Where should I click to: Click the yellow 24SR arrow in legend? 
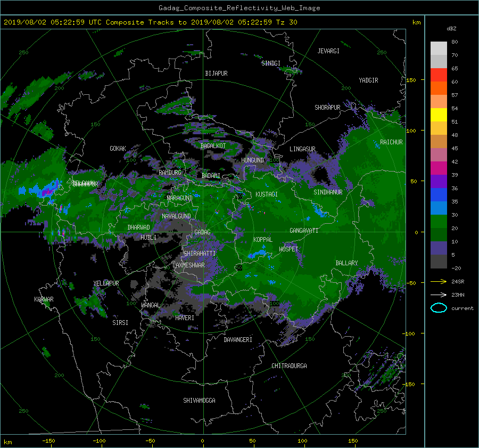tap(439, 281)
